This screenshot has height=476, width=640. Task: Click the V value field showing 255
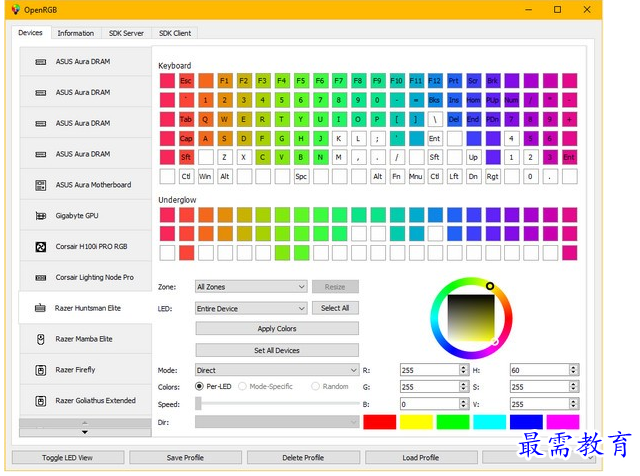click(x=540, y=404)
